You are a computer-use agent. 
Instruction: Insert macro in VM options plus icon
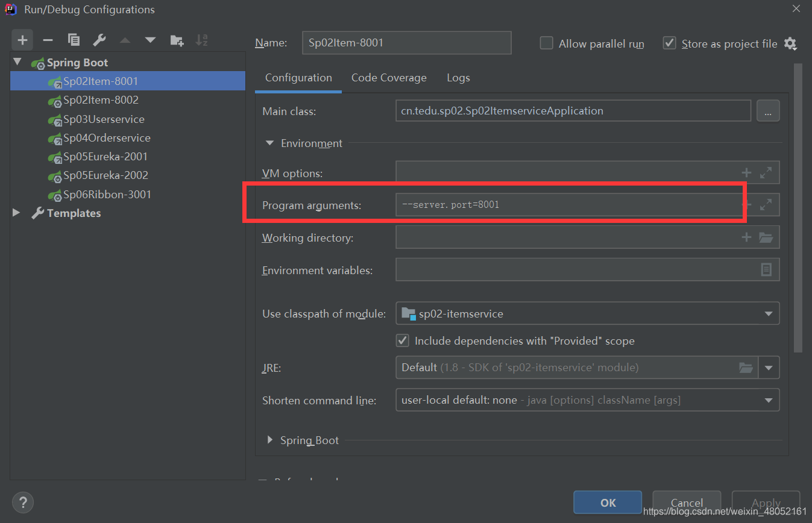[746, 173]
